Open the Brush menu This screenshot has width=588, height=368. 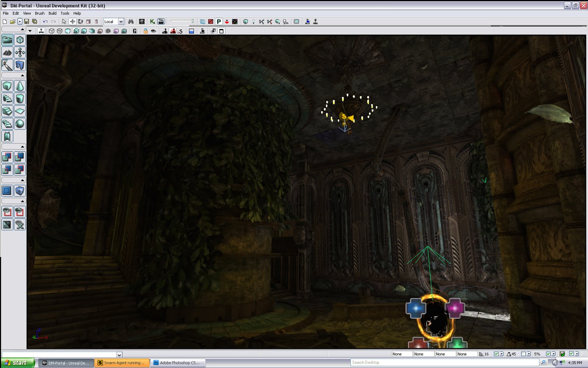click(40, 13)
